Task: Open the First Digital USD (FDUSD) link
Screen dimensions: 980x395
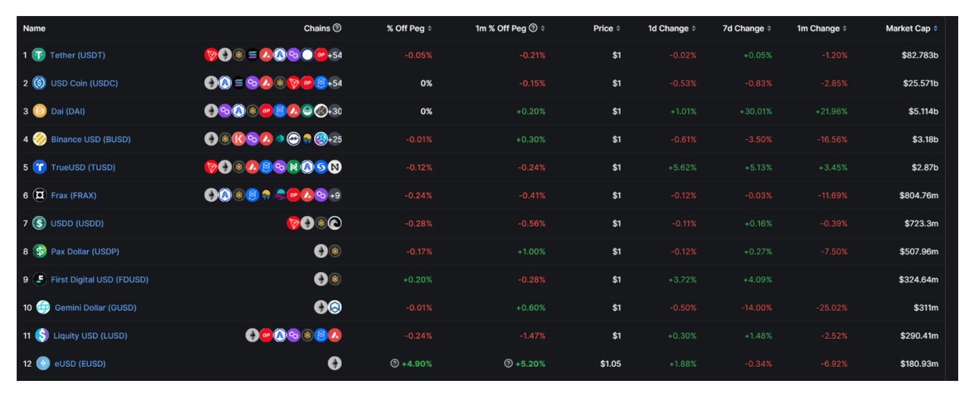Action: [x=99, y=280]
